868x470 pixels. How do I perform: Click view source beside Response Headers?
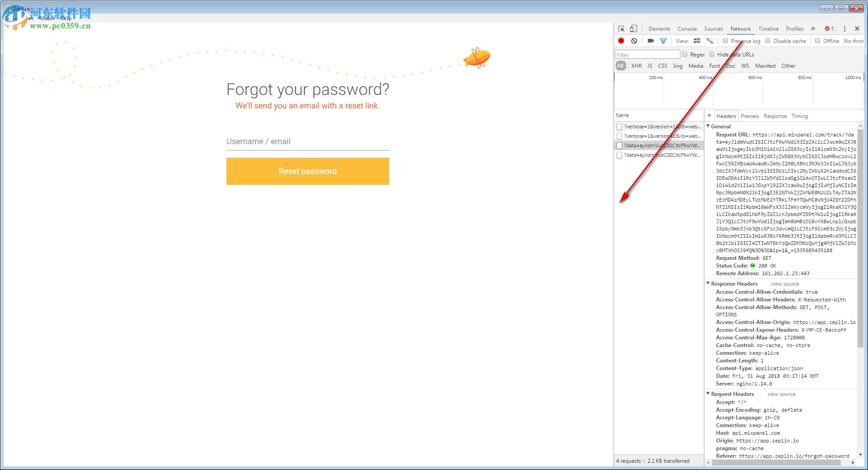(785, 284)
